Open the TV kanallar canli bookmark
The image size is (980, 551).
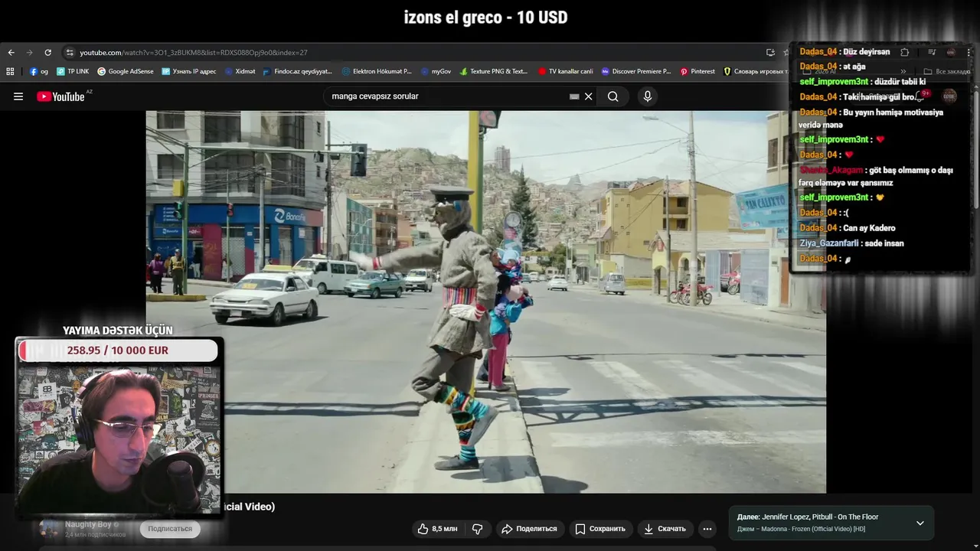(566, 71)
